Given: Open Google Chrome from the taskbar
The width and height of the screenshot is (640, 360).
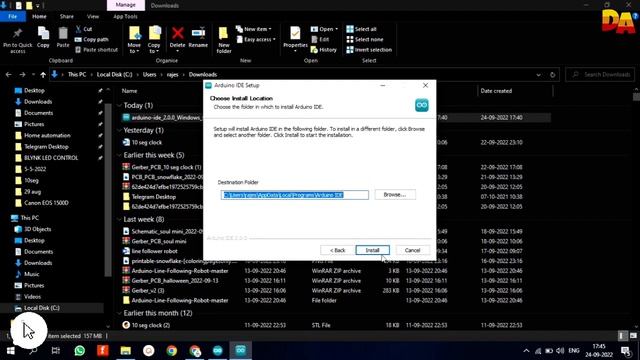Looking at the screenshot, I should (x=171, y=350).
